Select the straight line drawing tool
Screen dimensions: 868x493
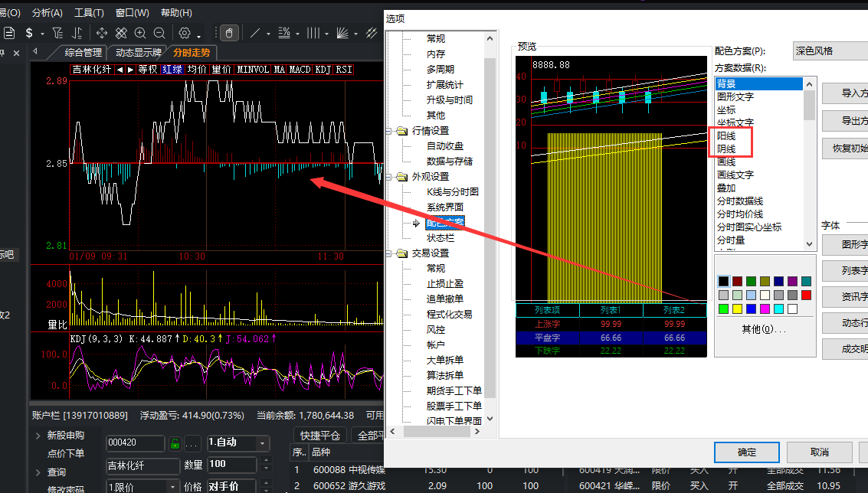[x=255, y=33]
